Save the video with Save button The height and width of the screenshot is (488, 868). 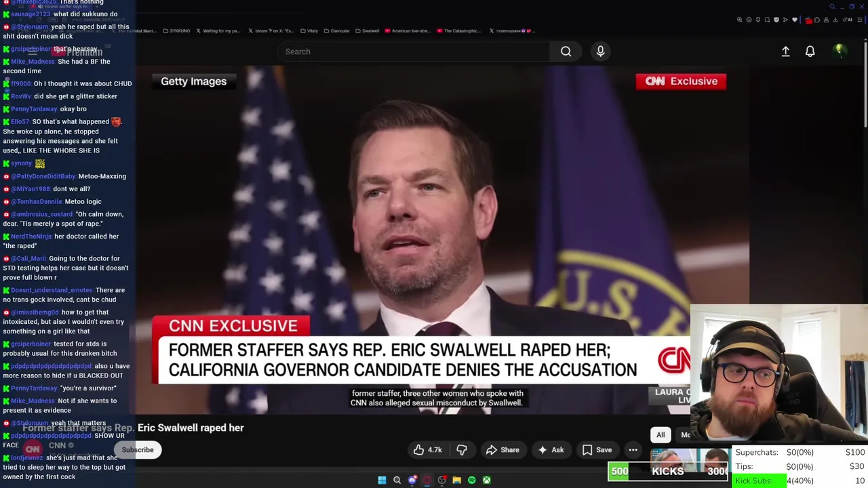(597, 449)
